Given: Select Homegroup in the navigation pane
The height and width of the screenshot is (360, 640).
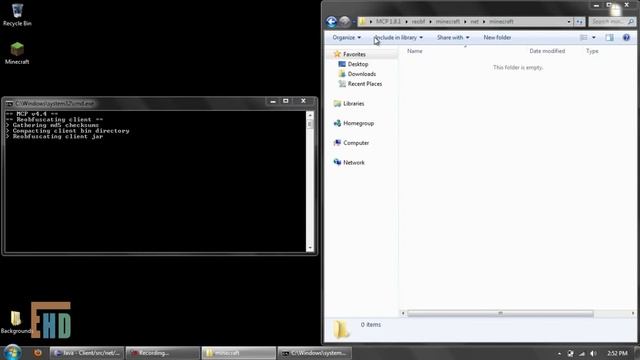Looking at the screenshot, I should [358, 123].
